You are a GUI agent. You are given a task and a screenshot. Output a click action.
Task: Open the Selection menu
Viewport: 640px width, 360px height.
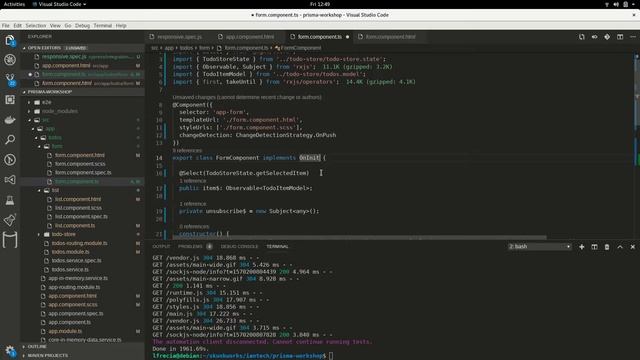point(36,25)
